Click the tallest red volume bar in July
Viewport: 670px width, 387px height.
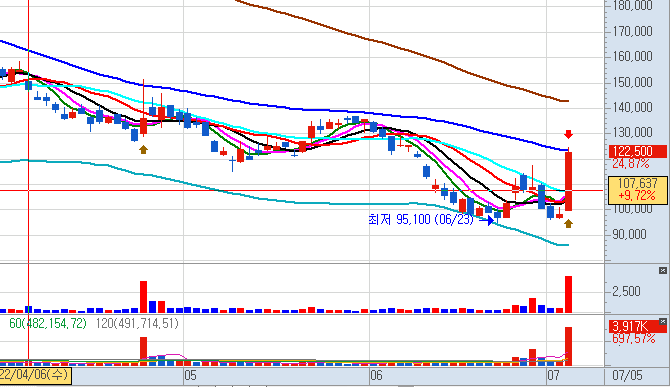coord(568,294)
